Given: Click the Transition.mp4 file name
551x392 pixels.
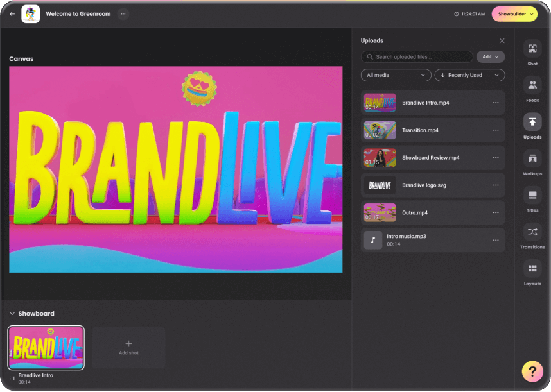Looking at the screenshot, I should point(420,130).
